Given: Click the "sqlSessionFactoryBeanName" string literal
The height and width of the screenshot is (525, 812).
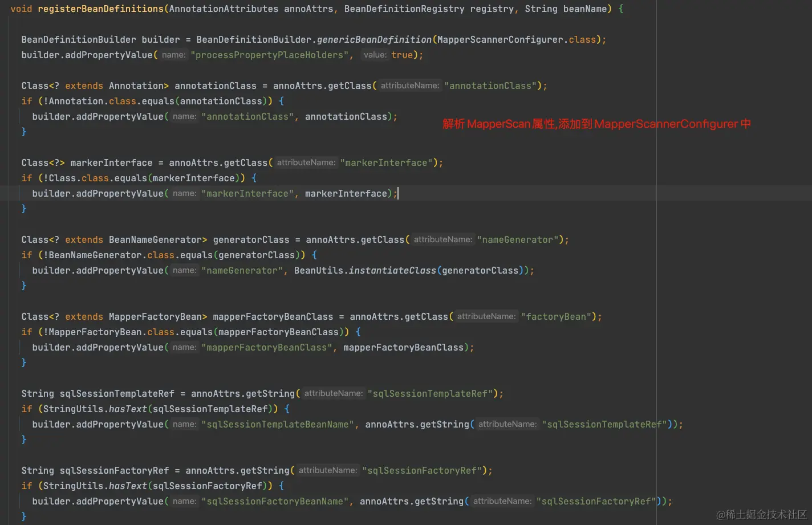Looking at the screenshot, I should 275,501.
